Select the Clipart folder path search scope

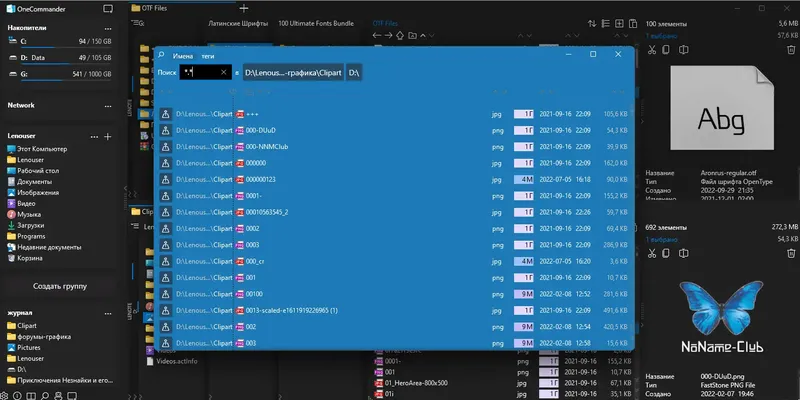(293, 72)
